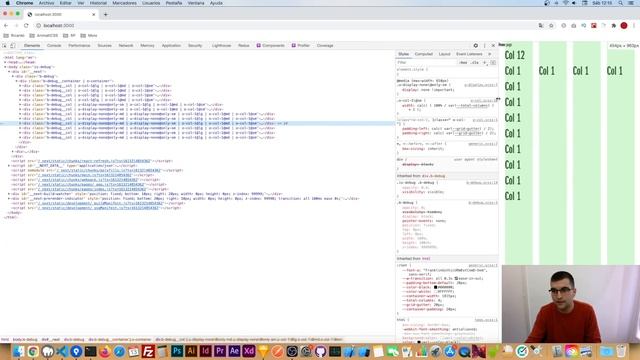The height and width of the screenshot is (360, 640).
Task: Open the Lighthouse tab
Action: pyautogui.click(x=221, y=46)
